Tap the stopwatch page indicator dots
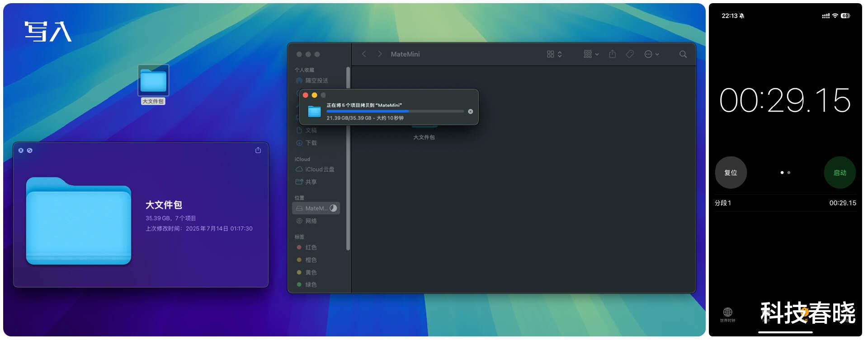868x340 pixels. point(785,172)
